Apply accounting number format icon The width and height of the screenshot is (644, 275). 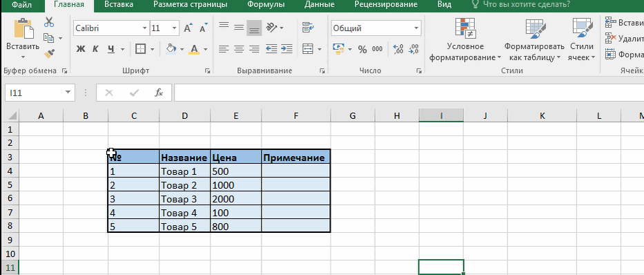[338, 49]
